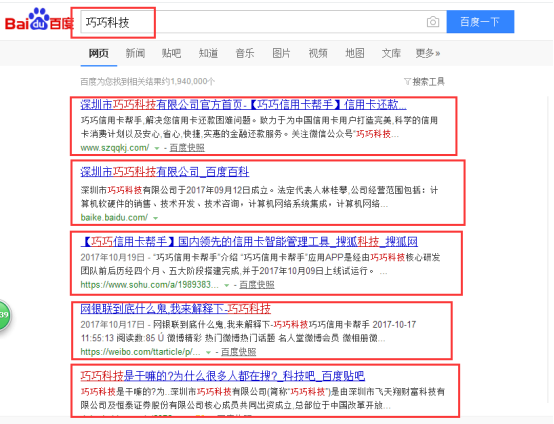This screenshot has height=424, width=554.
Task: Click the green 39 badge circle
Action: click(x=4, y=315)
